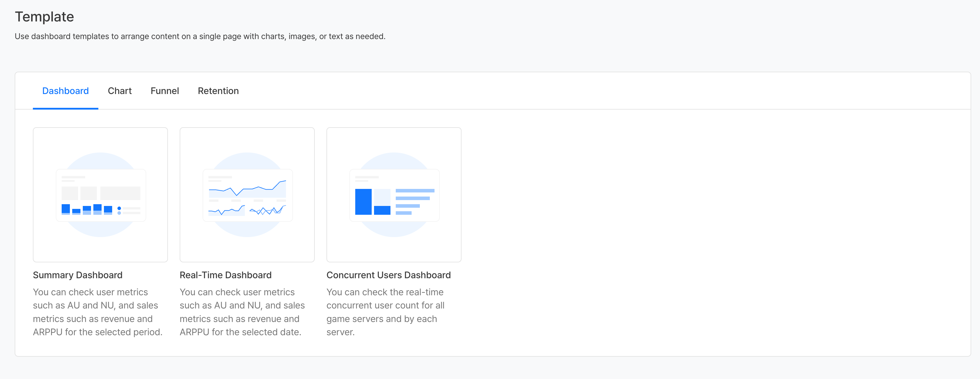
Task: Click legend dots in Summary Dashboard illustration
Action: 119,210
